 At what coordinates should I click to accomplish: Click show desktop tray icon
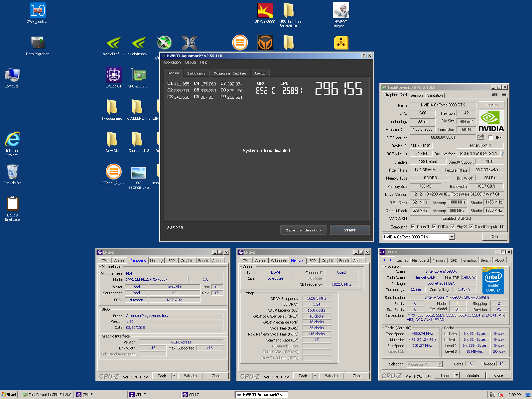pyautogui.click(x=528, y=395)
